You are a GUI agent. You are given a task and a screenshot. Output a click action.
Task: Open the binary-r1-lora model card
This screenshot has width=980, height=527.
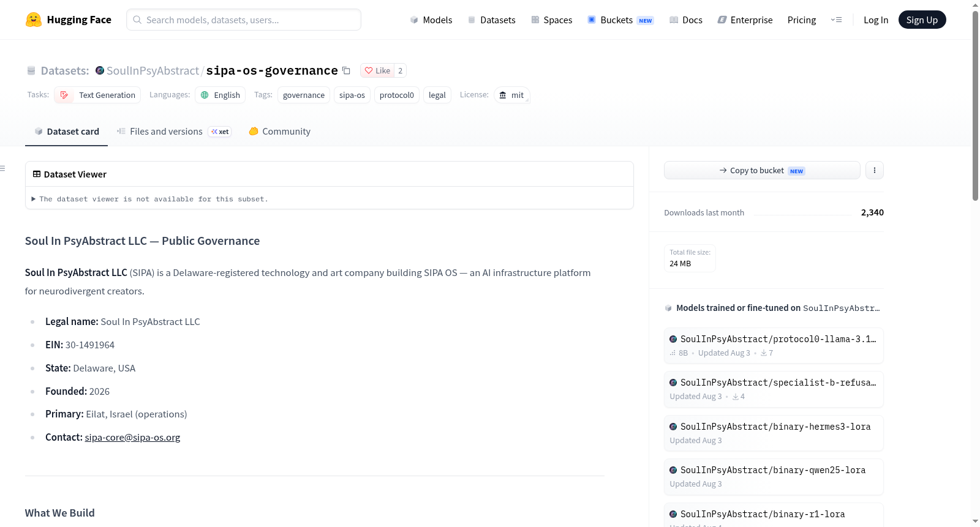pyautogui.click(x=774, y=515)
